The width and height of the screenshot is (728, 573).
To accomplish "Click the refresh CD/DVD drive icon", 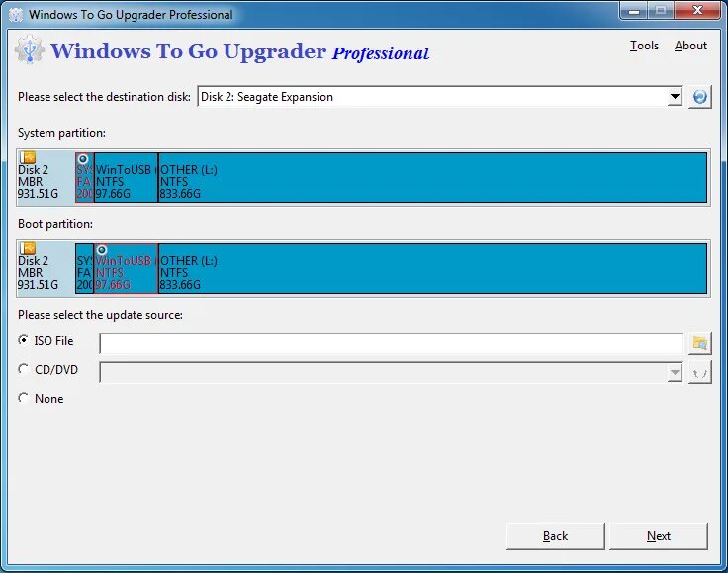I will (699, 373).
